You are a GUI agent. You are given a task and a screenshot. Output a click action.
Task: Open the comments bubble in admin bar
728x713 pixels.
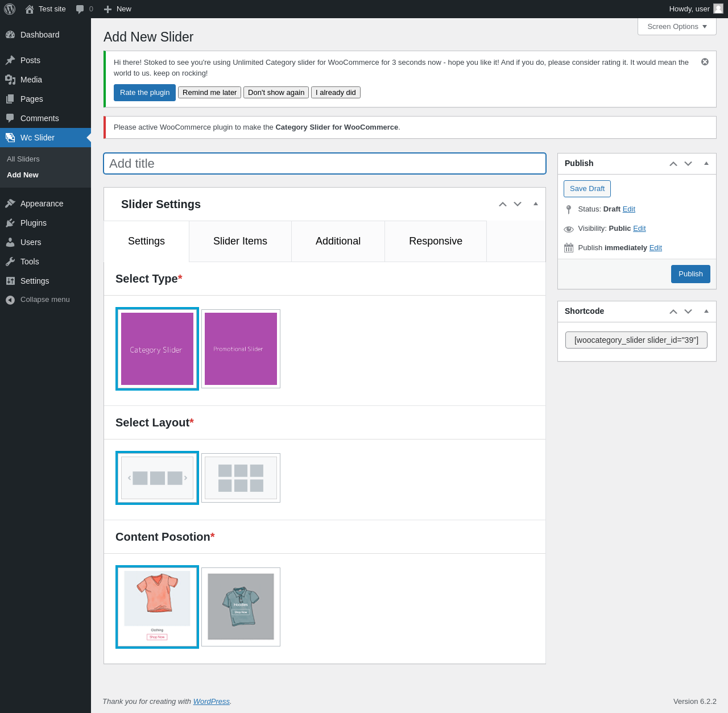[x=80, y=9]
